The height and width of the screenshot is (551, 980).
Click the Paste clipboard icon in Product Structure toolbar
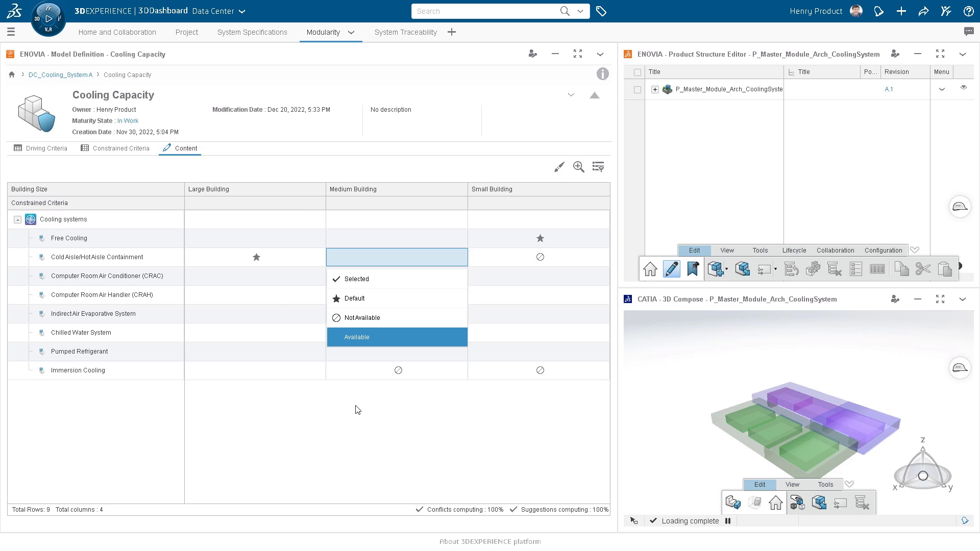tap(945, 269)
